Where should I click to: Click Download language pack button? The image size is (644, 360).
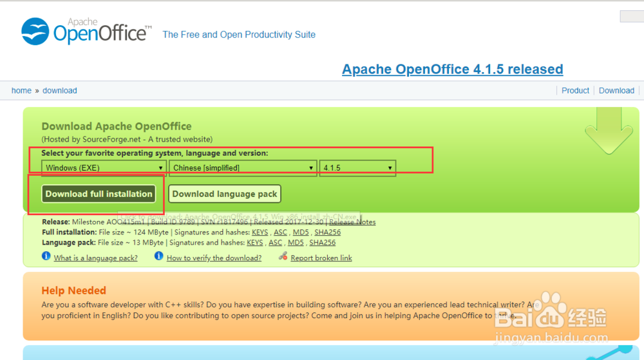(x=225, y=194)
